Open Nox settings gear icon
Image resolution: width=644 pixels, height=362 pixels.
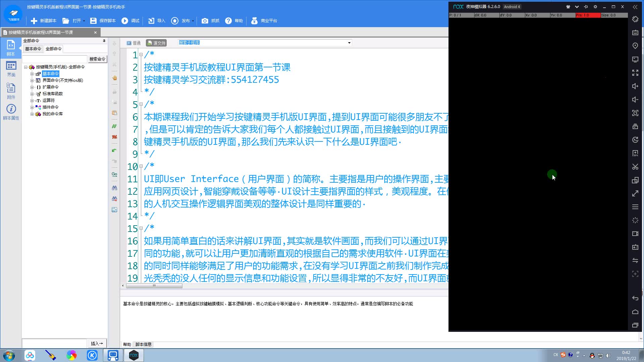coord(595,7)
